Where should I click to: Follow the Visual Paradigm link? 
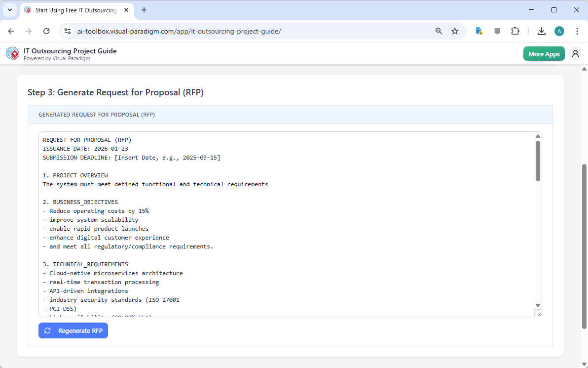[71, 58]
